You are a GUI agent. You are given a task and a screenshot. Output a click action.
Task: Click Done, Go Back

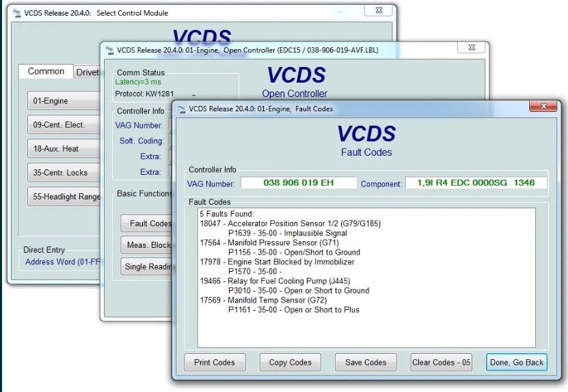tap(517, 363)
